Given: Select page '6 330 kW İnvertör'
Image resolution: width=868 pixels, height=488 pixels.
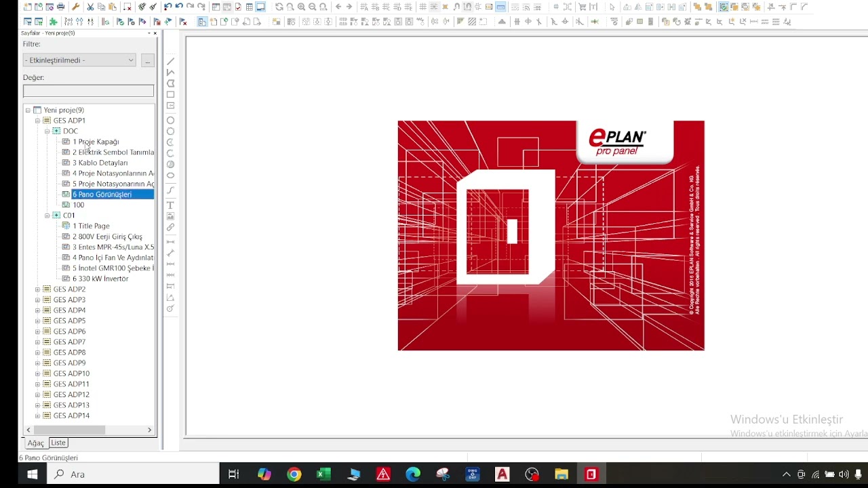Looking at the screenshot, I should coord(100,279).
